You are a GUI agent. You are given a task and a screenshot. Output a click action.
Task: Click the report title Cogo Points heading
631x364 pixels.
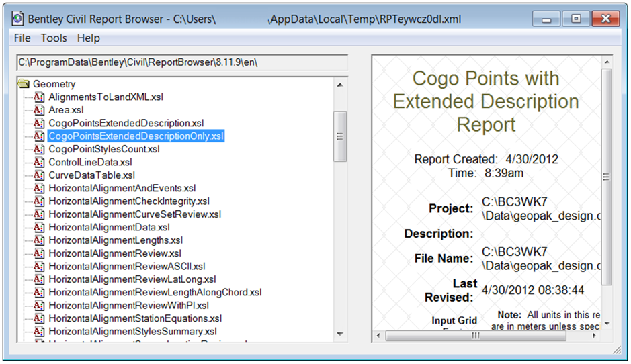coord(486,101)
